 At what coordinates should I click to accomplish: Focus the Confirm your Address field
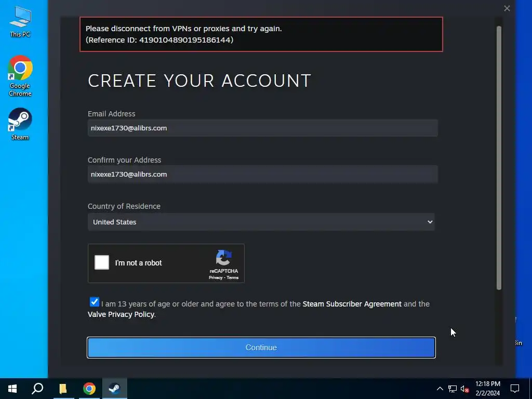(x=262, y=174)
